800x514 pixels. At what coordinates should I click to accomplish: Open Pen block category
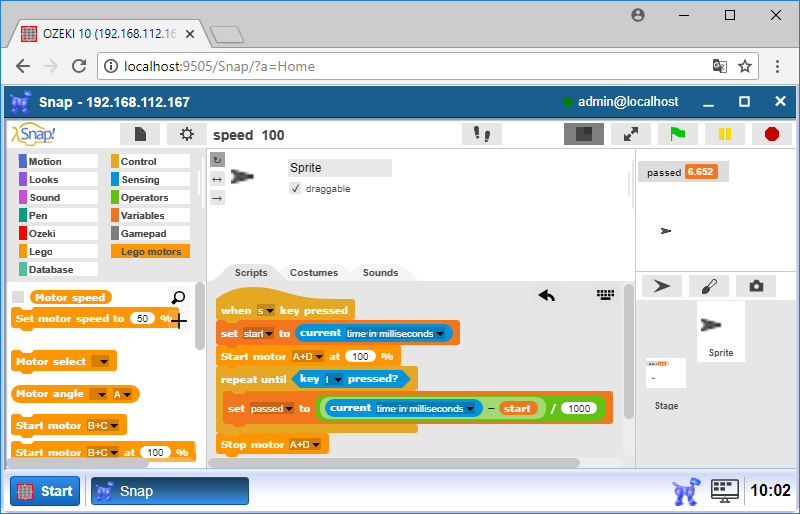(x=58, y=215)
